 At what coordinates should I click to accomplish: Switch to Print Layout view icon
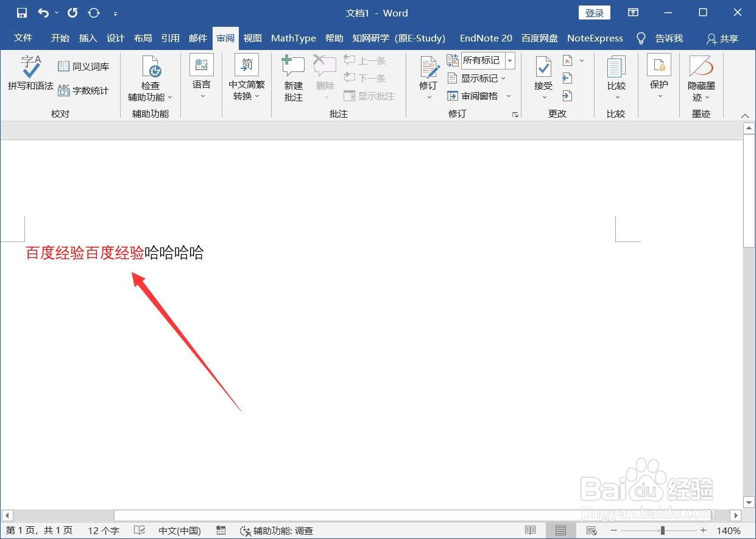560,530
